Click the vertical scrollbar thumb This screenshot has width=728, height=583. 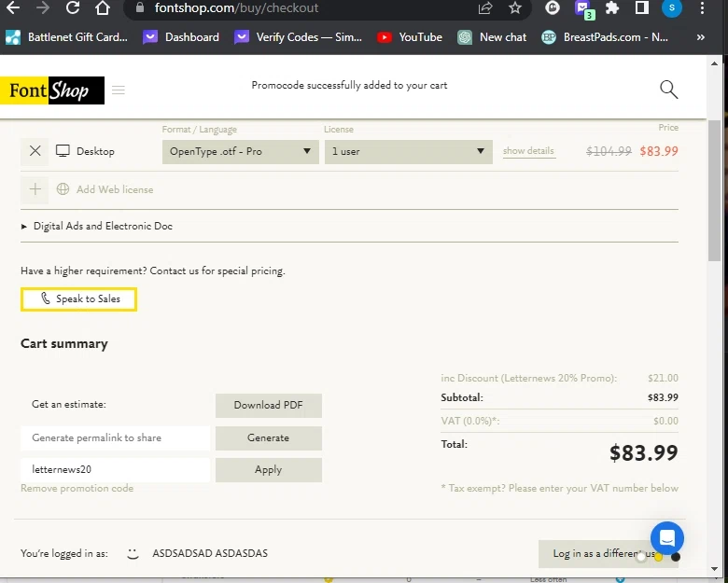(715, 190)
